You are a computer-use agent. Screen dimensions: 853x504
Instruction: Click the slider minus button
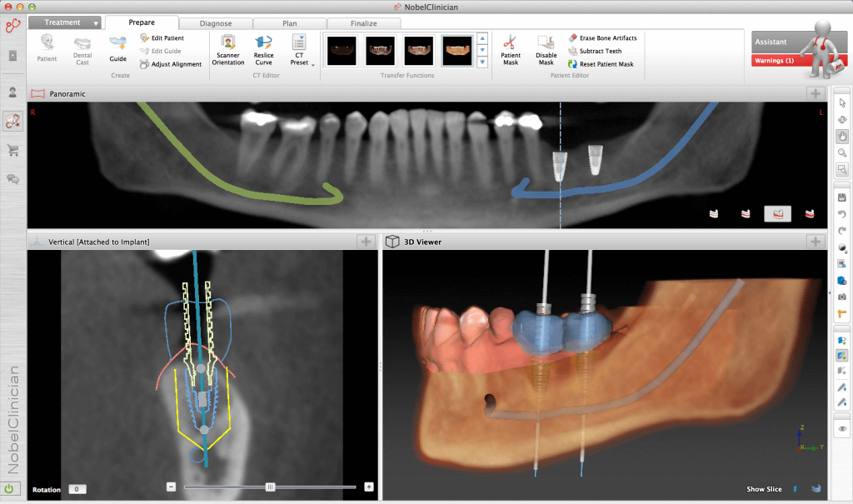coord(171,487)
